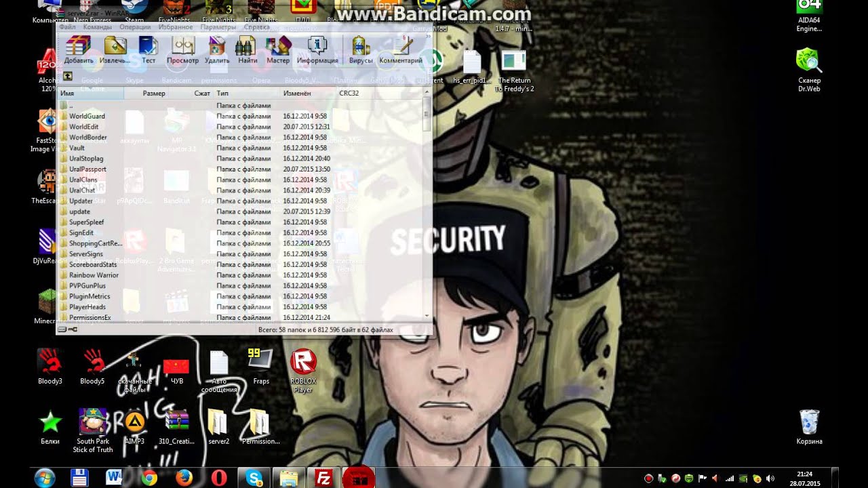Screen dimensions: 868x488
Task: Open the Просмотр (View) toolbar icon
Action: (x=183, y=49)
